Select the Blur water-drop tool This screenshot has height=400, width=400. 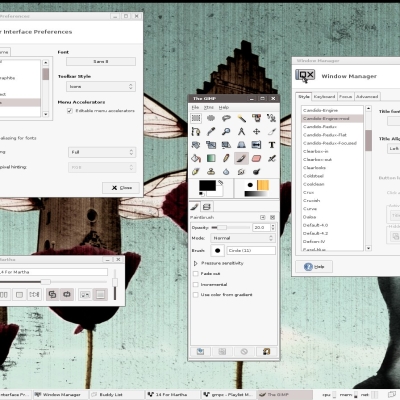(226, 172)
